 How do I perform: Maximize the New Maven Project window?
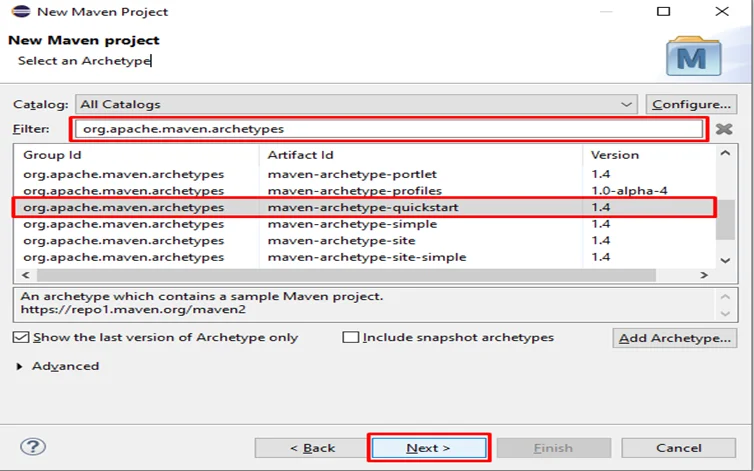[x=664, y=11]
